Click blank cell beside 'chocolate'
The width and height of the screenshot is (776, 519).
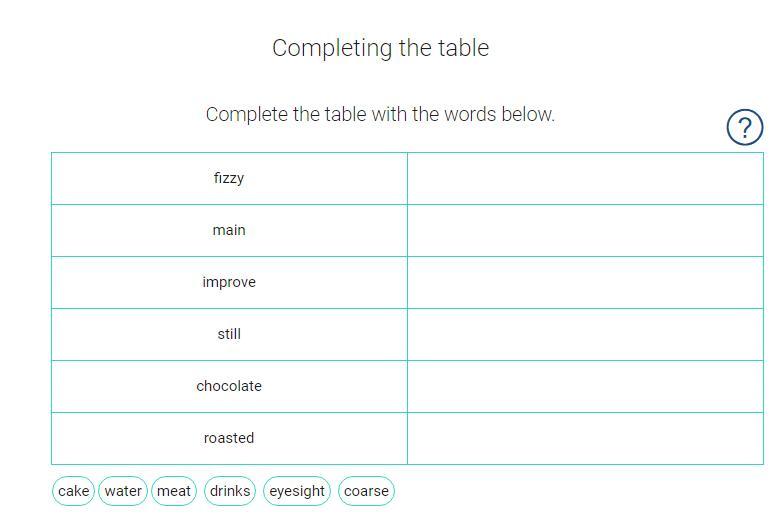[x=585, y=386]
